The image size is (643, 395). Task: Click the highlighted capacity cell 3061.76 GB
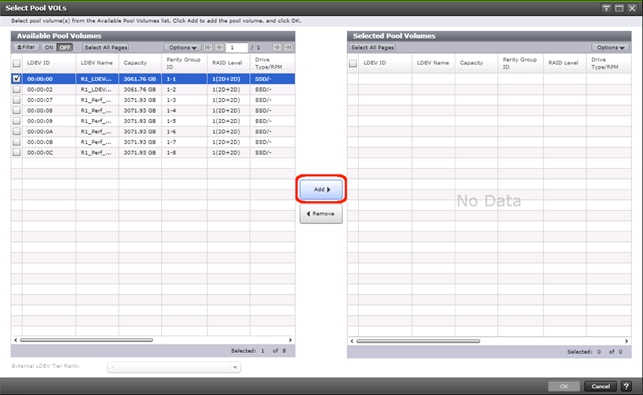coord(140,79)
